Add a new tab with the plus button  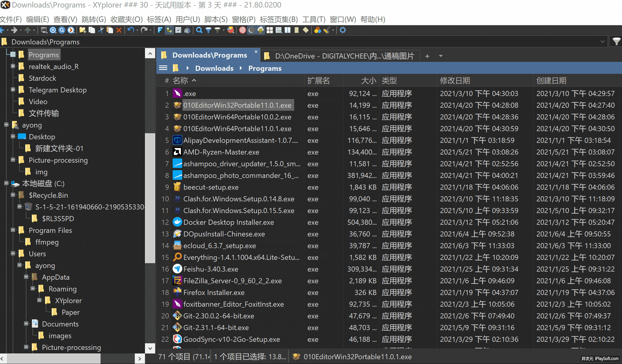(427, 56)
